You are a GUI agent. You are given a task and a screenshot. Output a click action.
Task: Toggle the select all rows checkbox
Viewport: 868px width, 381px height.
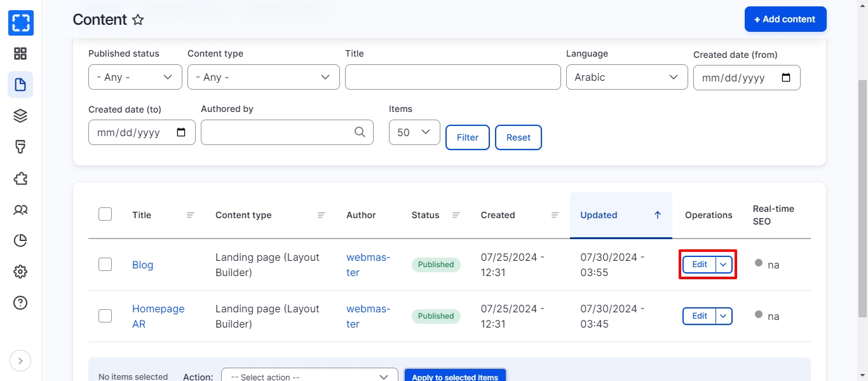105,214
